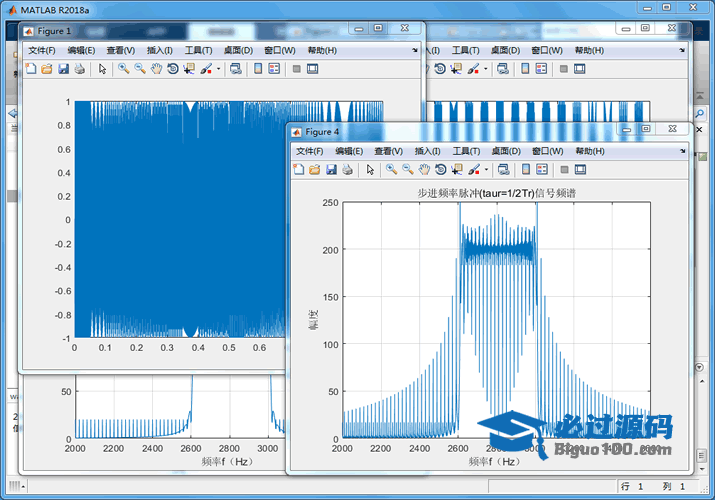This screenshot has height=500, width=715.
Task: Dock Figure 4 using menu bar arrow
Action: pos(683,151)
